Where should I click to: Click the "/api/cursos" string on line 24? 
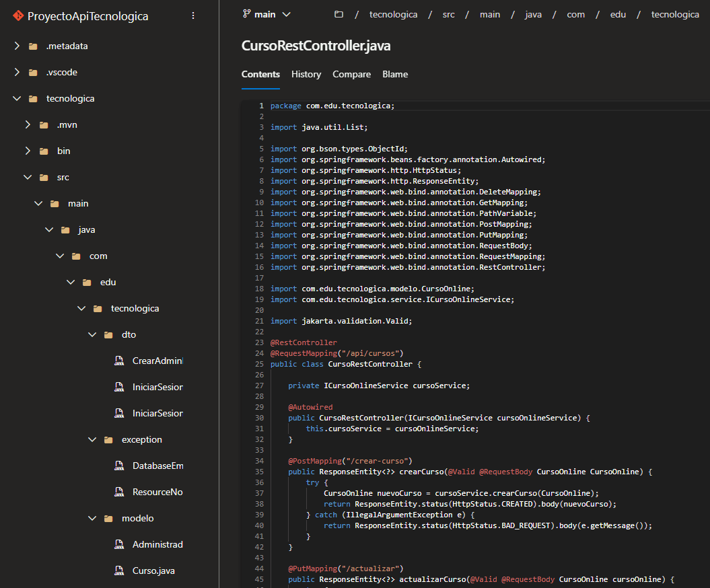tap(369, 353)
